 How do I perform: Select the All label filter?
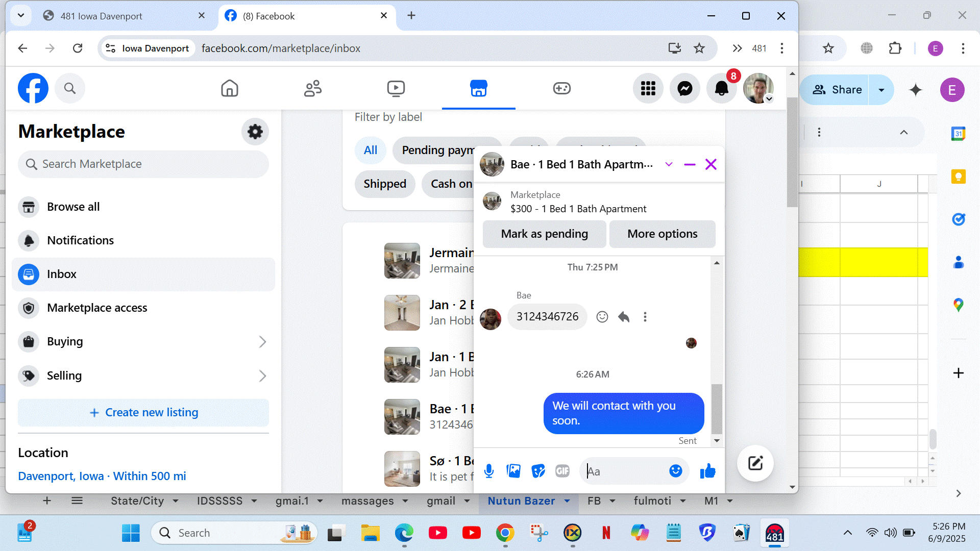[x=370, y=150]
